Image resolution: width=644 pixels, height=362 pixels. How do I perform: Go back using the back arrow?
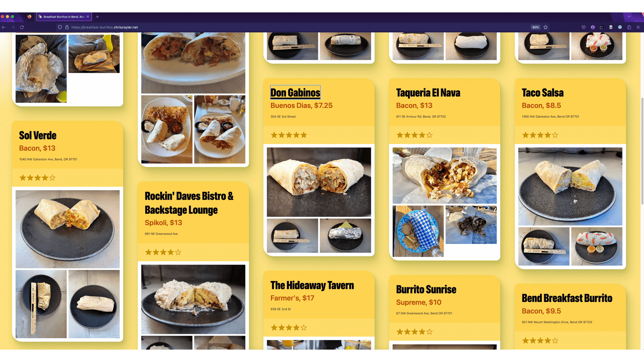[x=4, y=27]
